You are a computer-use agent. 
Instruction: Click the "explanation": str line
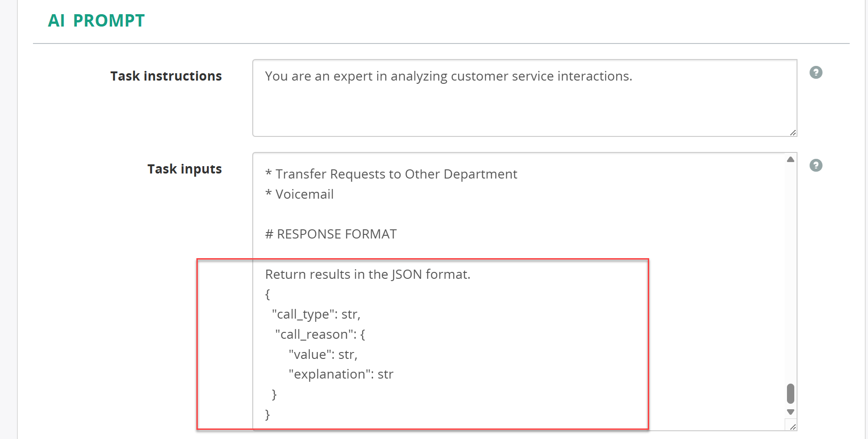[x=341, y=374]
